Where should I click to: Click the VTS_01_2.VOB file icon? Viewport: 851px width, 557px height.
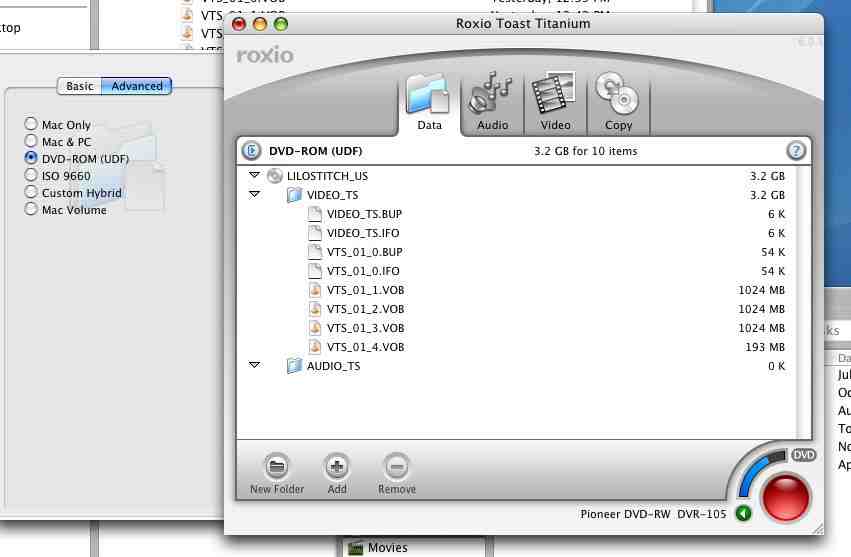click(x=315, y=309)
